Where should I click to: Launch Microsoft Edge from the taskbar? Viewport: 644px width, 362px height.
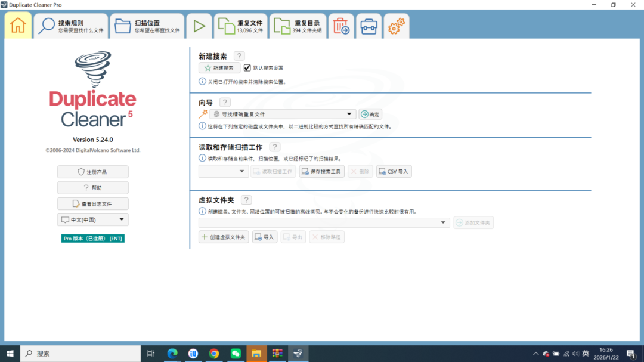[172, 354]
